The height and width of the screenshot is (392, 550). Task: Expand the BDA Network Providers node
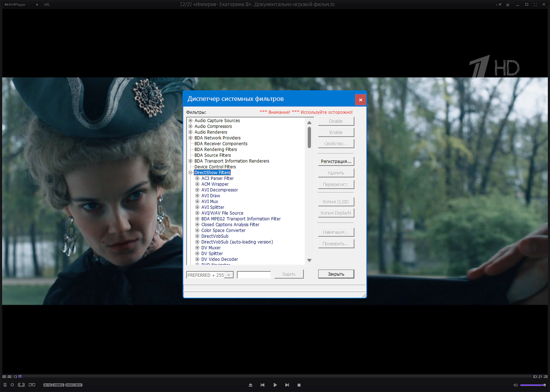[x=191, y=138]
